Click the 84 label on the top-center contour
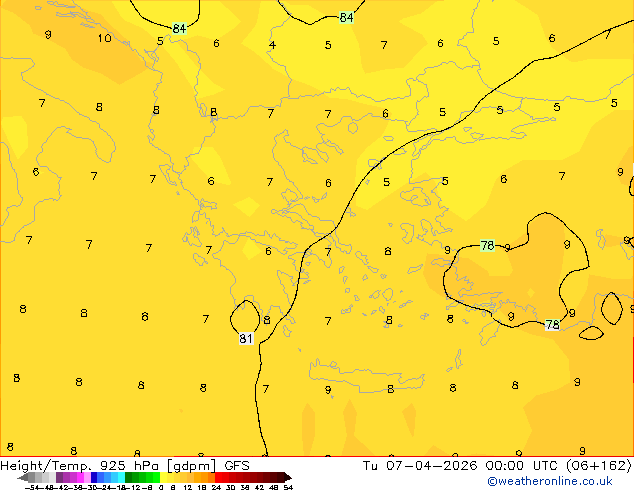Screen dimensions: 634x490 tap(346, 17)
